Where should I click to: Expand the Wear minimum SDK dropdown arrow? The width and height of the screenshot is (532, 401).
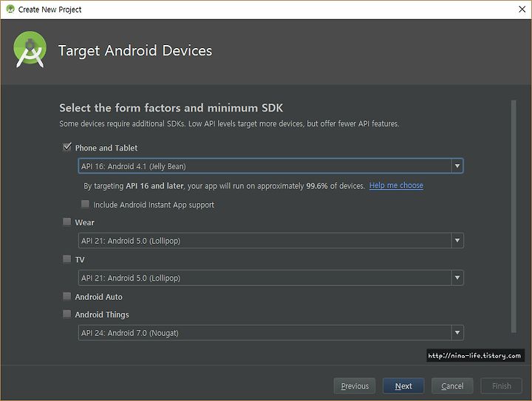point(457,241)
